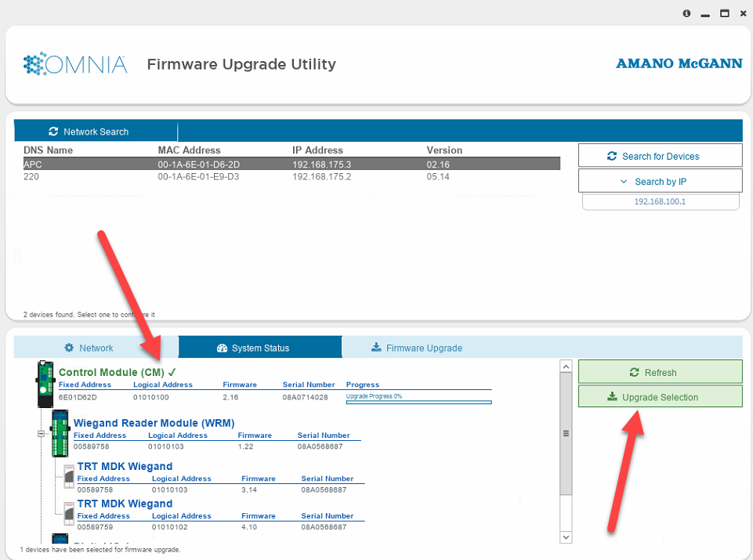Click the first TRT MDK Wiegand reader icon
753x560 pixels.
pyautogui.click(x=69, y=476)
